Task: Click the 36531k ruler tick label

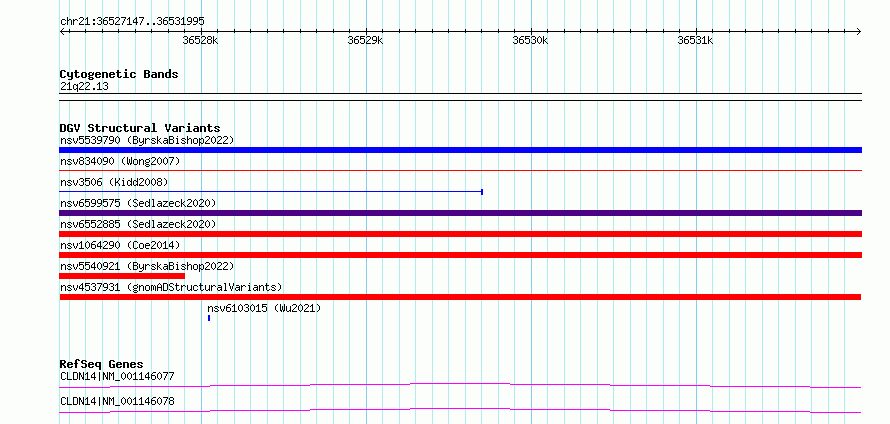Action: pyautogui.click(x=695, y=41)
